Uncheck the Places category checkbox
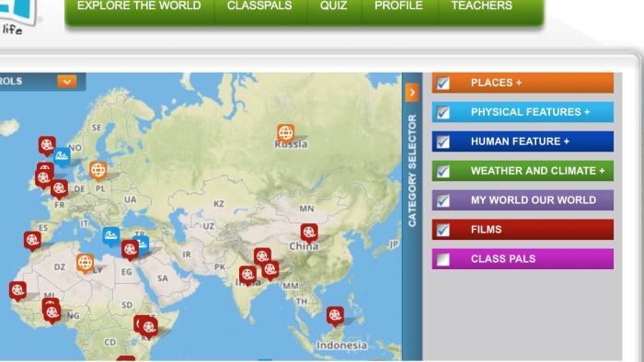 click(443, 84)
